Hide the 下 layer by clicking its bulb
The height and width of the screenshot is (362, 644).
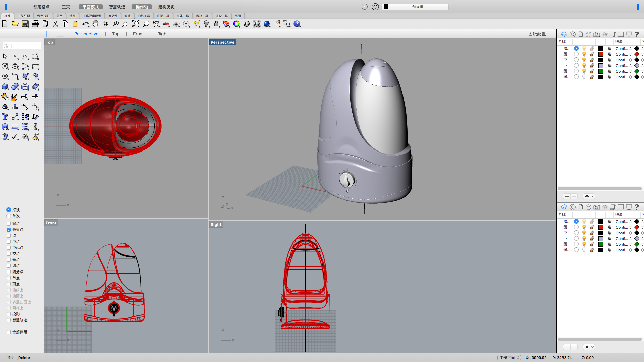coord(584,65)
